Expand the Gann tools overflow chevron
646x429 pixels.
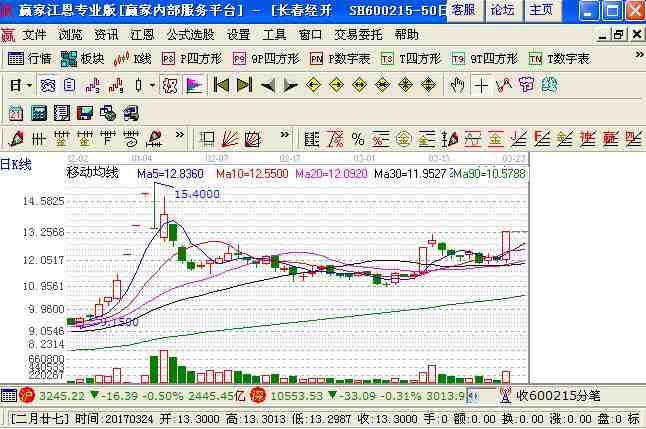coord(284,135)
